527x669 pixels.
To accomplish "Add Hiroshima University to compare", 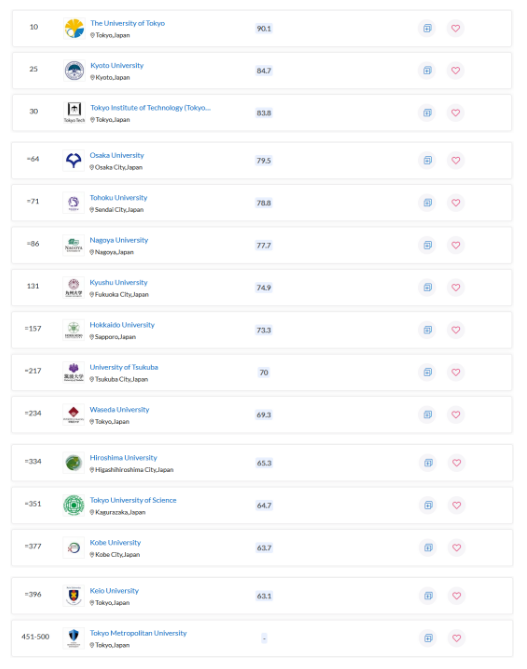I will point(428,462).
